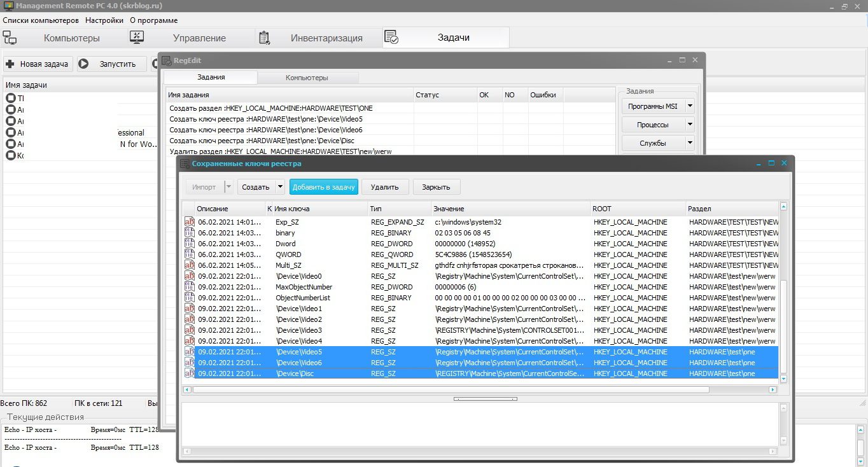Image resolution: width=868 pixels, height=467 pixels.
Task: Open the О программе menu
Action: pyautogui.click(x=154, y=20)
